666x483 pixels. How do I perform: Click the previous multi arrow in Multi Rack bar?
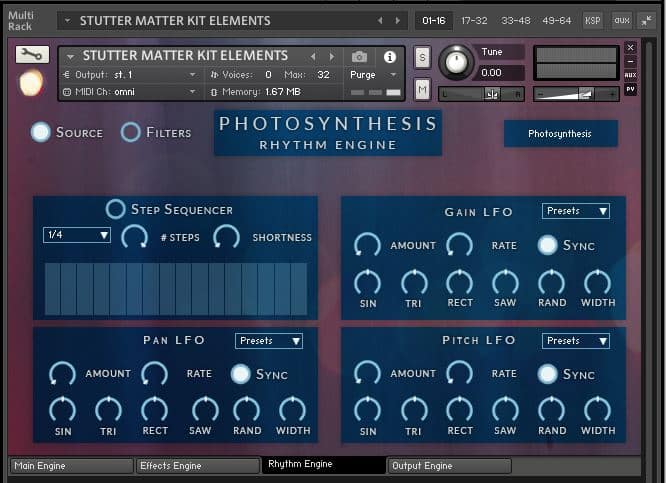[x=380, y=20]
